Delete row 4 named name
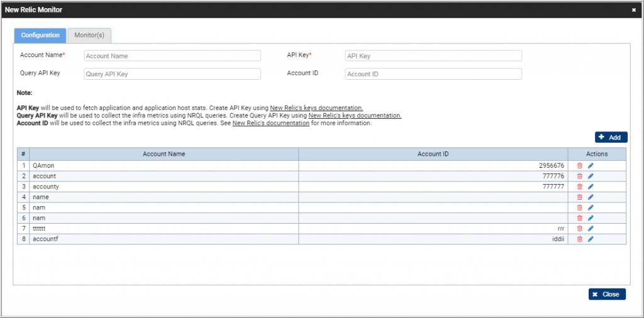The image size is (644, 318). (x=579, y=197)
